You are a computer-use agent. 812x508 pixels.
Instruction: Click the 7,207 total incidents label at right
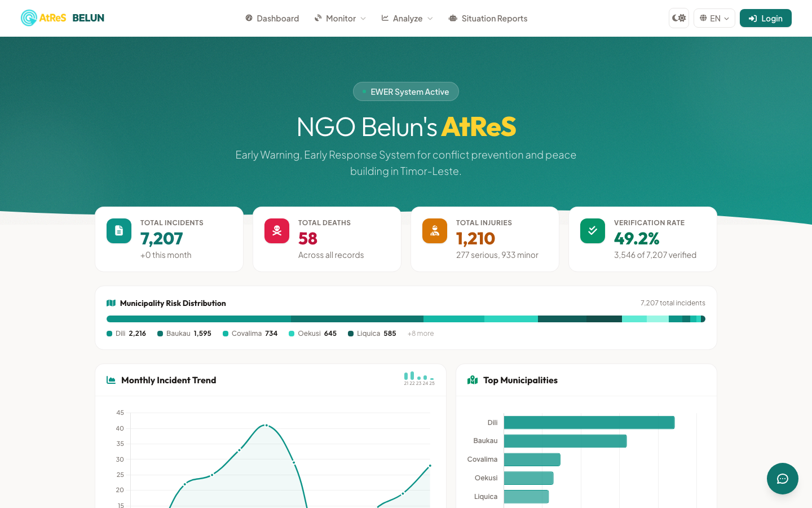[x=673, y=303]
